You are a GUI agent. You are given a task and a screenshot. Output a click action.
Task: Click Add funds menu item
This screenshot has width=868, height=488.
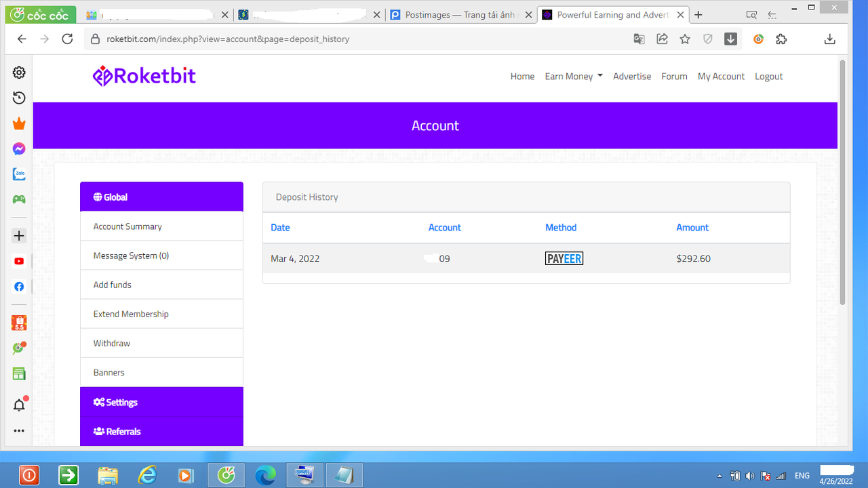pyautogui.click(x=161, y=285)
